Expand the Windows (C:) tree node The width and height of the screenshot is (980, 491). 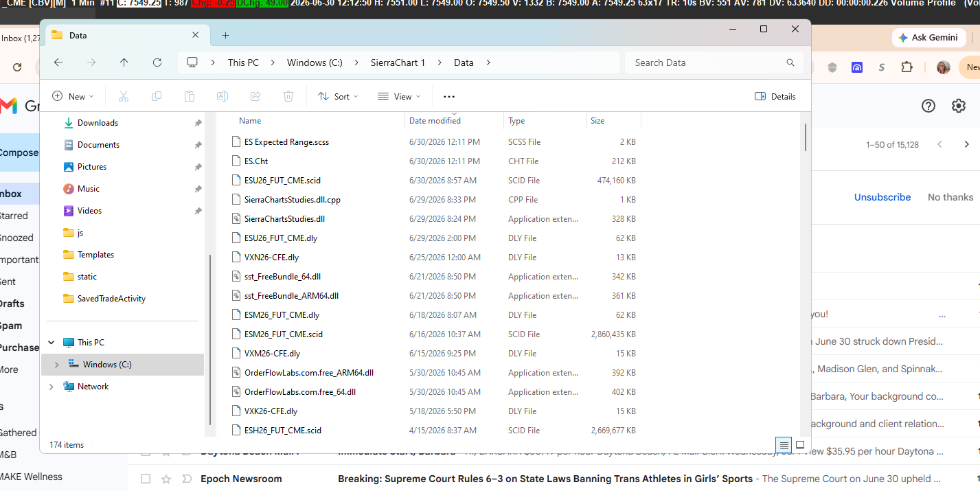pyautogui.click(x=57, y=365)
